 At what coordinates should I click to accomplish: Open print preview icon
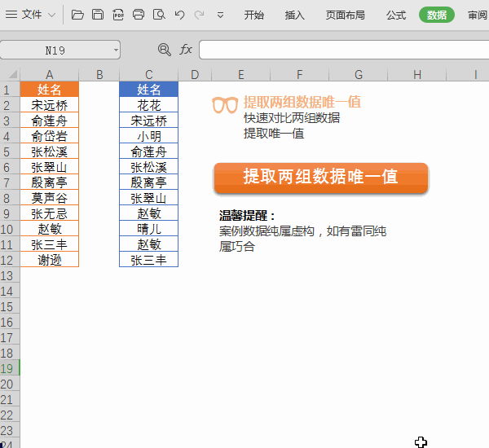[x=159, y=15]
